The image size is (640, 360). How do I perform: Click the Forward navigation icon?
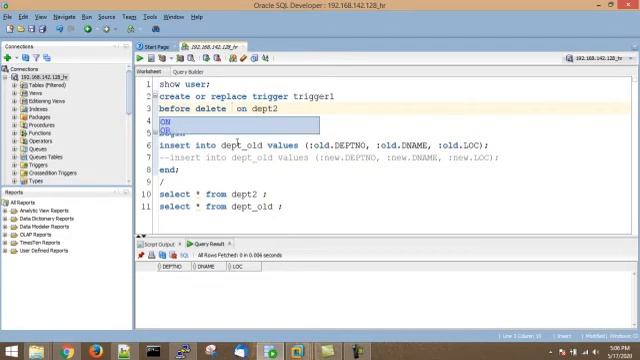(x=107, y=29)
